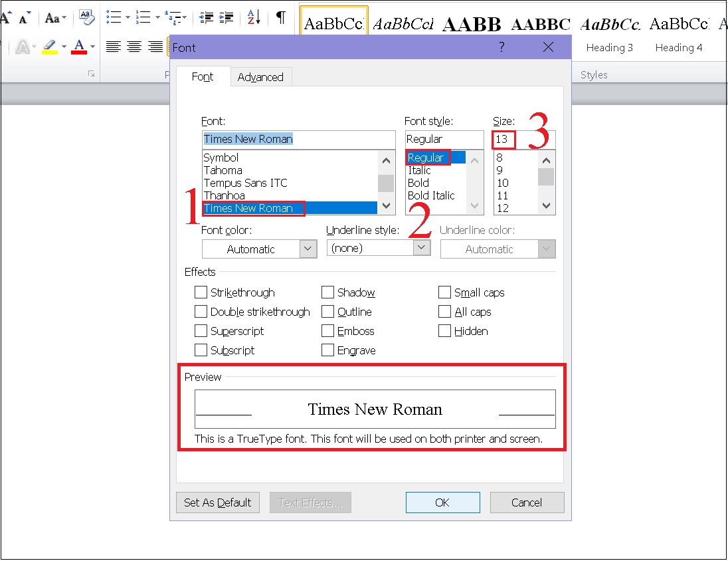
Task: Click the Center alignment icon
Action: (135, 47)
